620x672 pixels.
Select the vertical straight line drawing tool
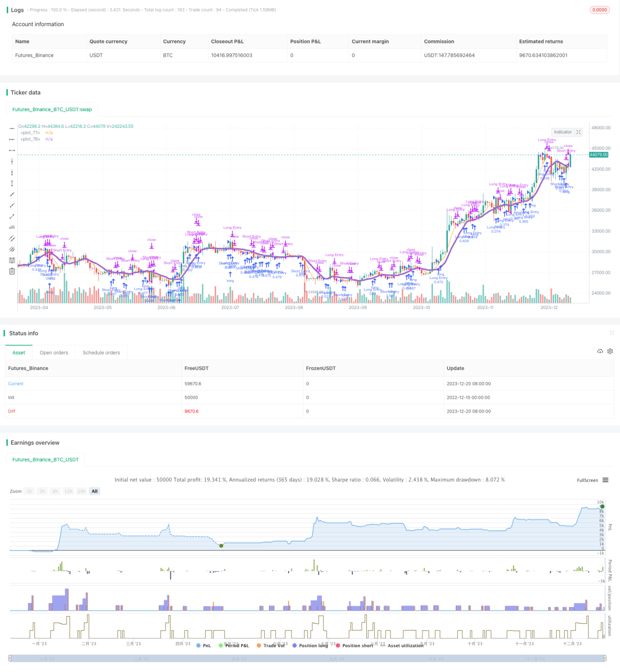[x=12, y=161]
